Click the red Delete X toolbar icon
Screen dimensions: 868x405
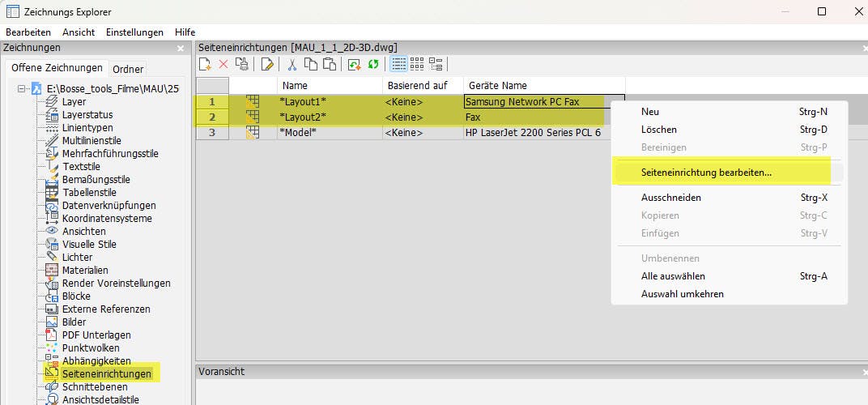tap(223, 64)
